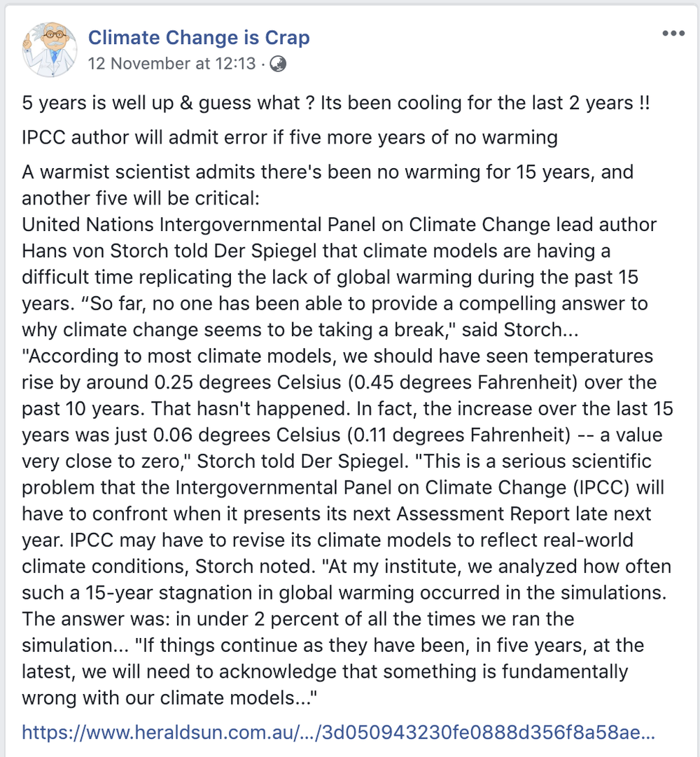This screenshot has height=757, width=700.
Task: Open the post via 12 November timestamp
Action: pyautogui.click(x=171, y=64)
